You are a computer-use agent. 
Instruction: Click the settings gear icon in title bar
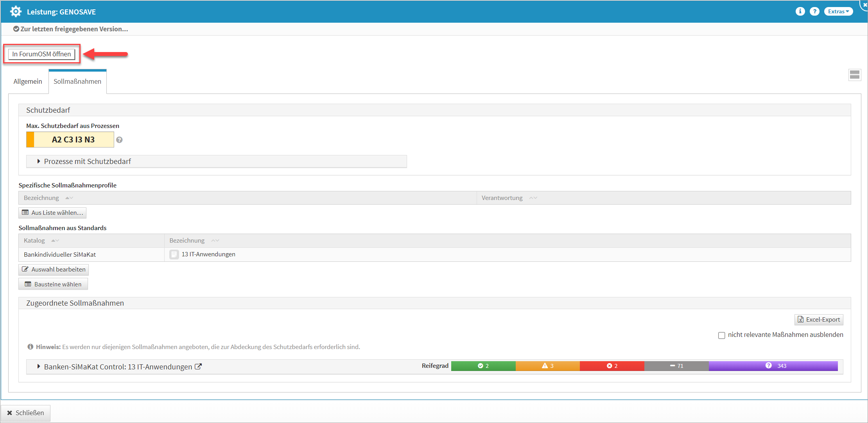[x=16, y=11]
